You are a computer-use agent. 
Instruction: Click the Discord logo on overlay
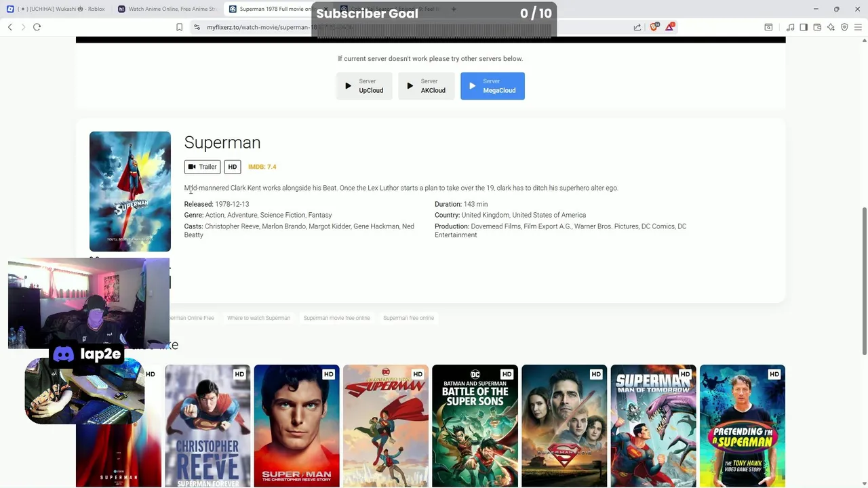click(63, 354)
